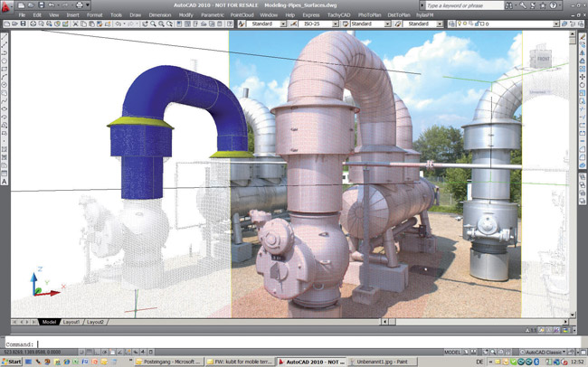Image resolution: width=588 pixels, height=367 pixels.
Task: Click the ViewCube FRONT face
Action: click(543, 59)
